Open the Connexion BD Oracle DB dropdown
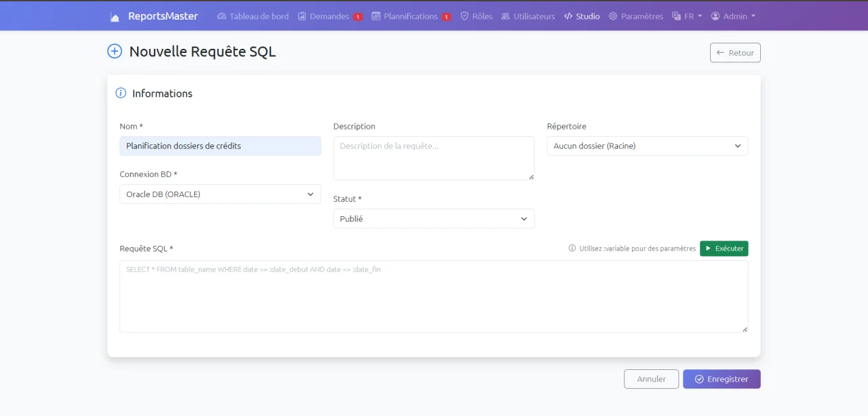Image resolution: width=868 pixels, height=416 pixels. (220, 194)
